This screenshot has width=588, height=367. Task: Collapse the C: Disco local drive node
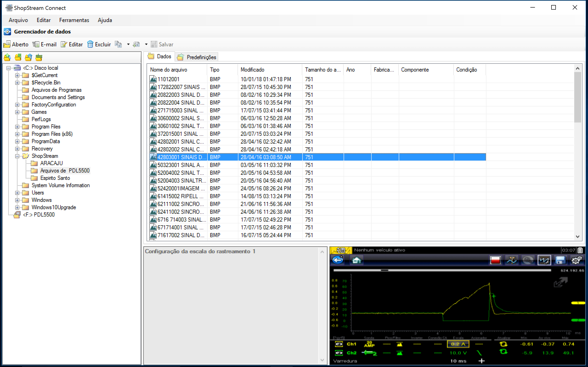point(8,68)
